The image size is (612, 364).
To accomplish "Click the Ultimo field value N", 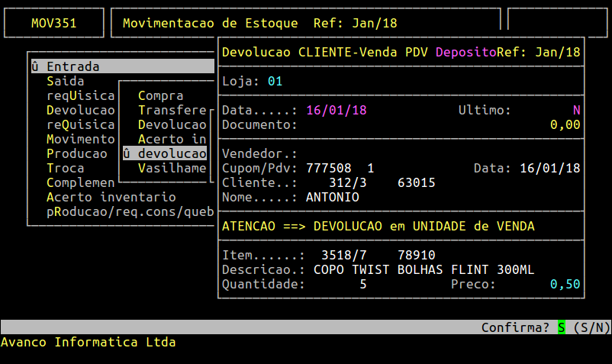I will (x=576, y=110).
